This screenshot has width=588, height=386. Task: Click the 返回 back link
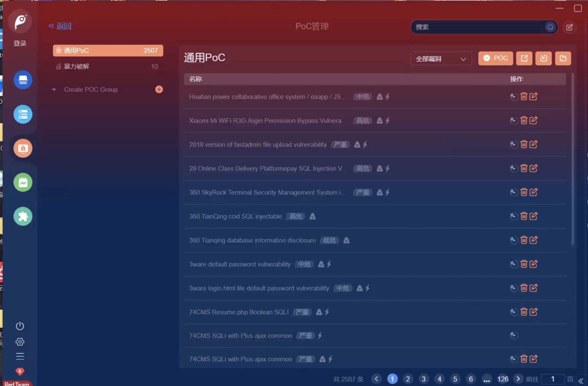pos(60,26)
